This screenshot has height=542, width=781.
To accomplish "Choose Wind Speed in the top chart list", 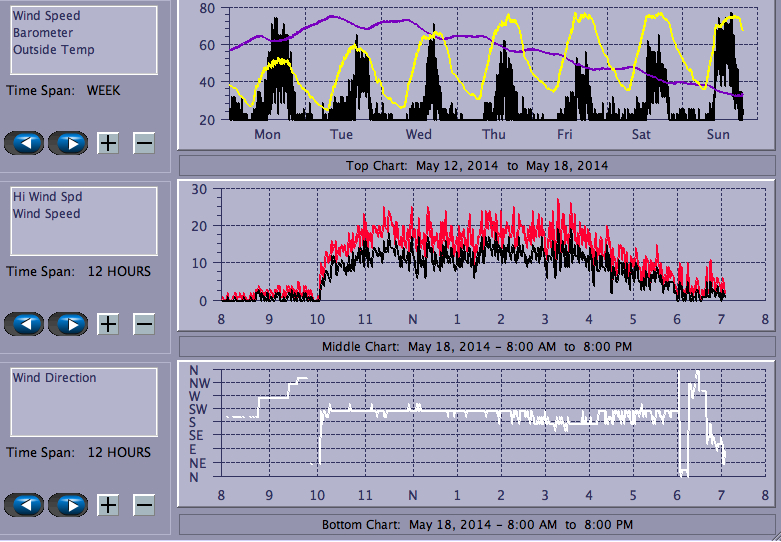I will click(46, 16).
